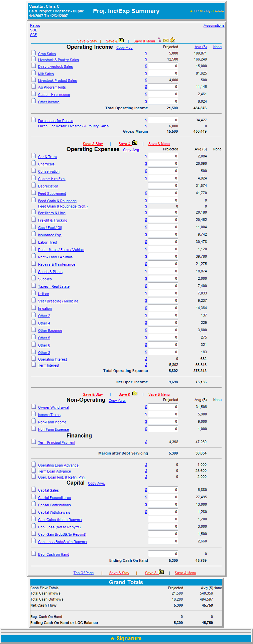Open the Purch. For Resale Livestock & Poultry Sales link
The image size is (253, 644).
(x=73, y=126)
